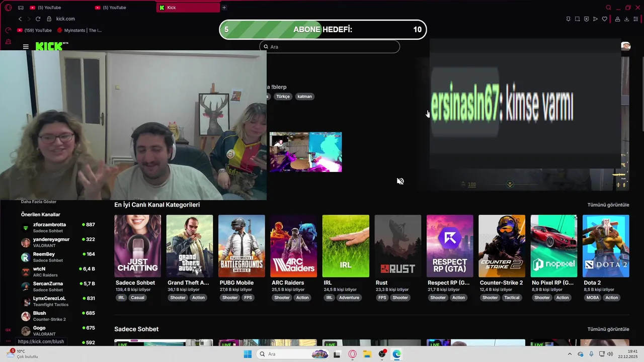644x362 pixels.
Task: Open the PUBG Mobile category card
Action: [x=242, y=246]
